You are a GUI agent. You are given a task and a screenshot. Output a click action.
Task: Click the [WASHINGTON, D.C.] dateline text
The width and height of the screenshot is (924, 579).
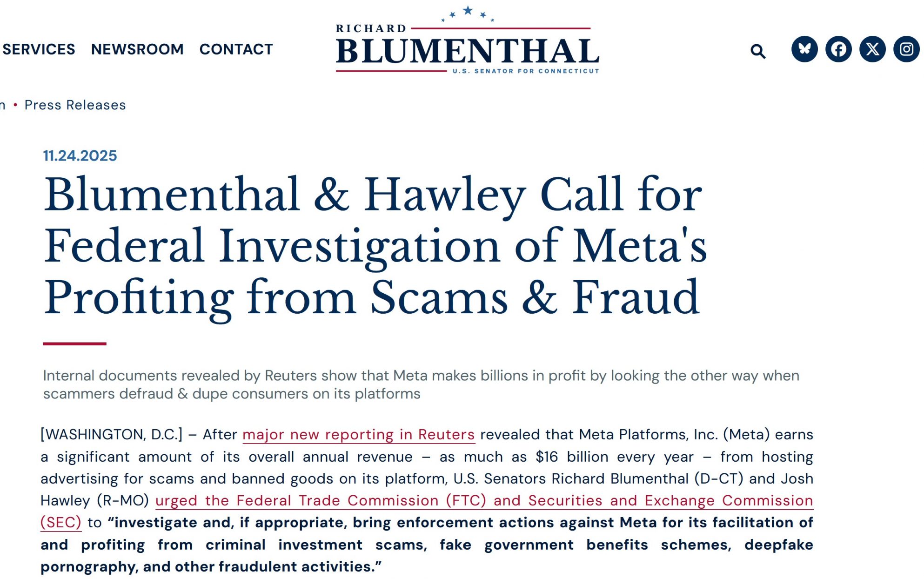point(112,435)
